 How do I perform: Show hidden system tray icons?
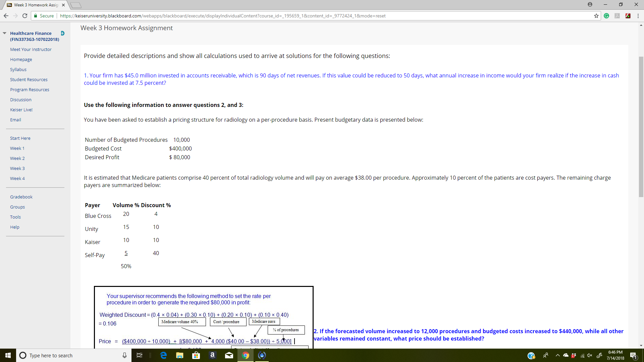coord(557,355)
